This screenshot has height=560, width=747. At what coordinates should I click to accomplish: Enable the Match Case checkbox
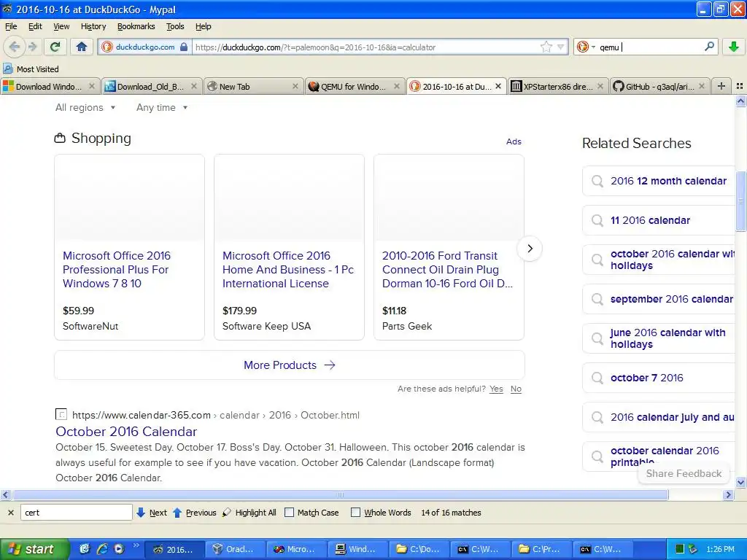[289, 513]
